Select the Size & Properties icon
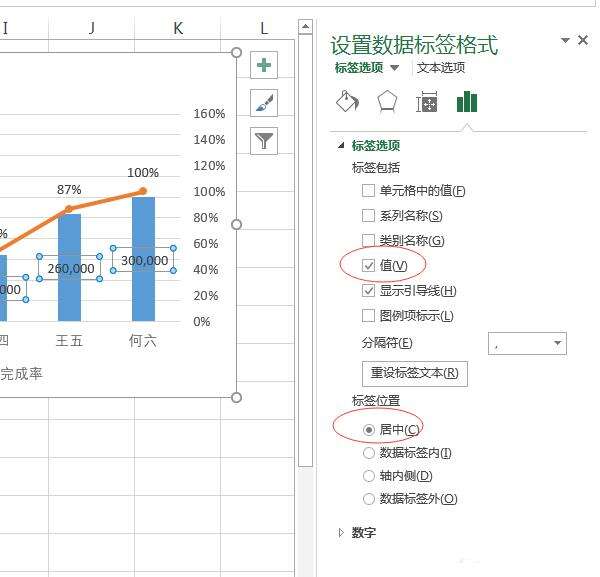Viewport: 600px width, 577px height. click(x=427, y=102)
